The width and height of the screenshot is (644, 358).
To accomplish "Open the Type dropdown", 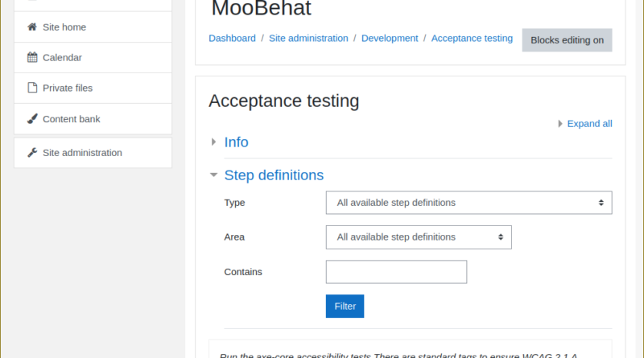I will point(469,203).
